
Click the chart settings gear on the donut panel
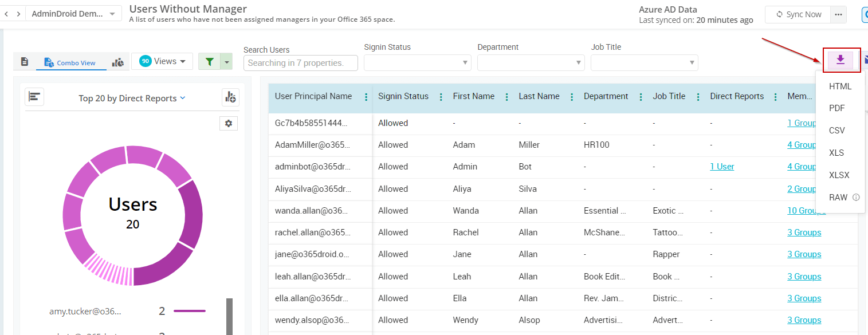click(229, 123)
